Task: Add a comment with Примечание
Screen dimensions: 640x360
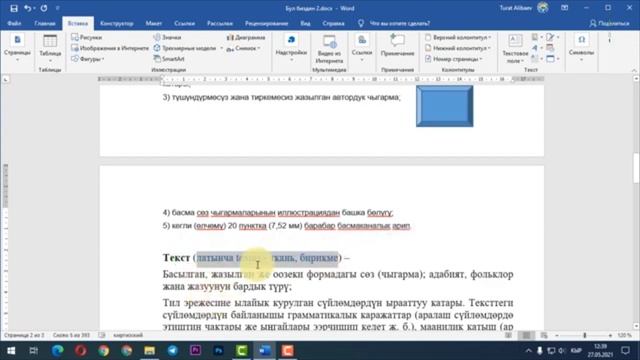Action: click(x=397, y=46)
